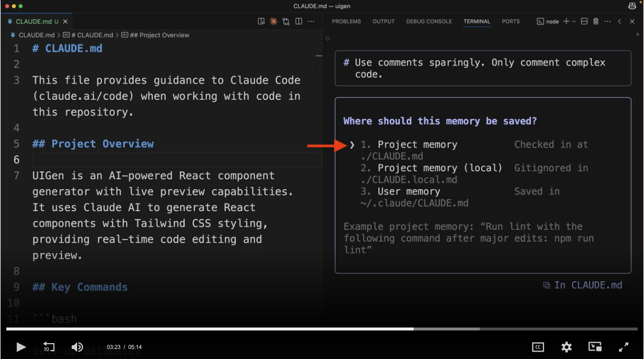Open editor more actions ellipsis
This screenshot has height=359, width=644.
[x=311, y=22]
